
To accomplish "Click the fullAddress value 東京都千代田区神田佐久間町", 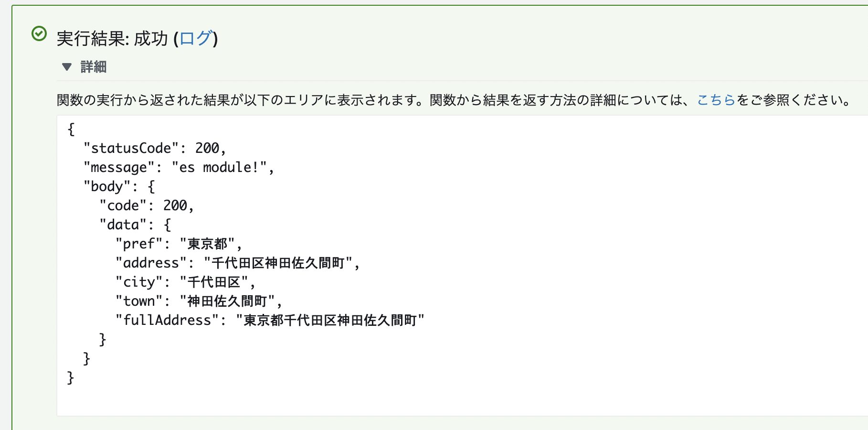I will pos(330,320).
